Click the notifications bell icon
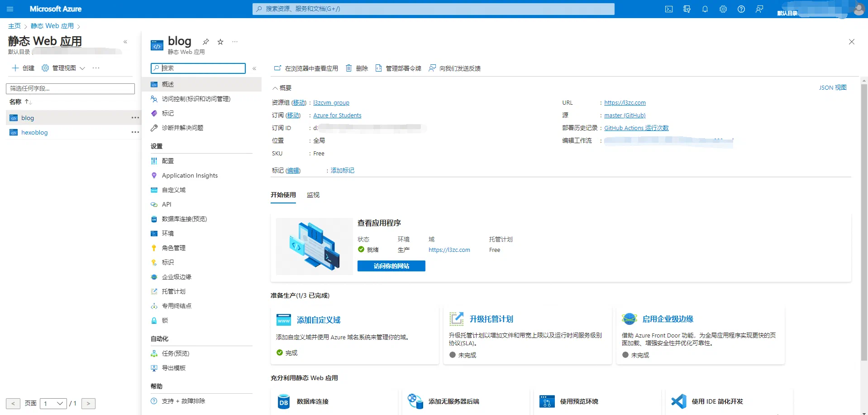 [705, 9]
